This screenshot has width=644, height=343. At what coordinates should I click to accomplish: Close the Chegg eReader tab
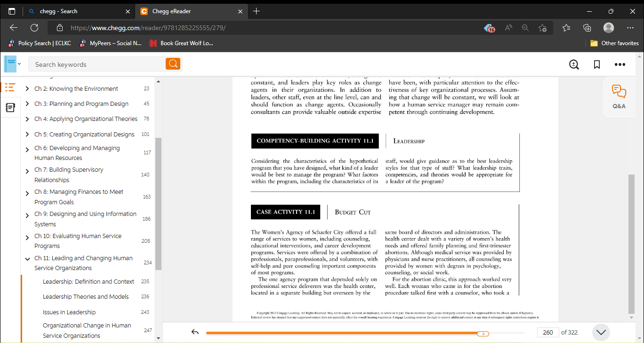click(240, 11)
